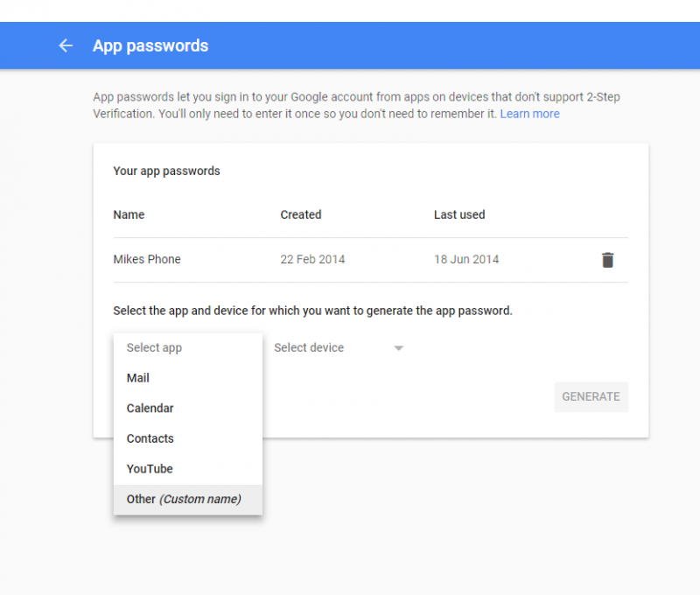Select Mail from the app list
Image resolution: width=700 pixels, height=595 pixels.
point(137,377)
